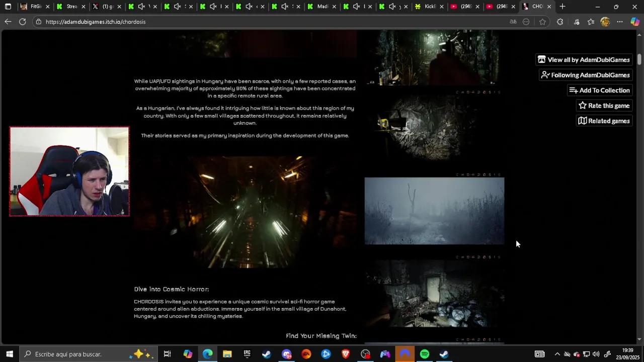Switch to the first YouTube (2949) tab
The image size is (644, 362).
465,7
